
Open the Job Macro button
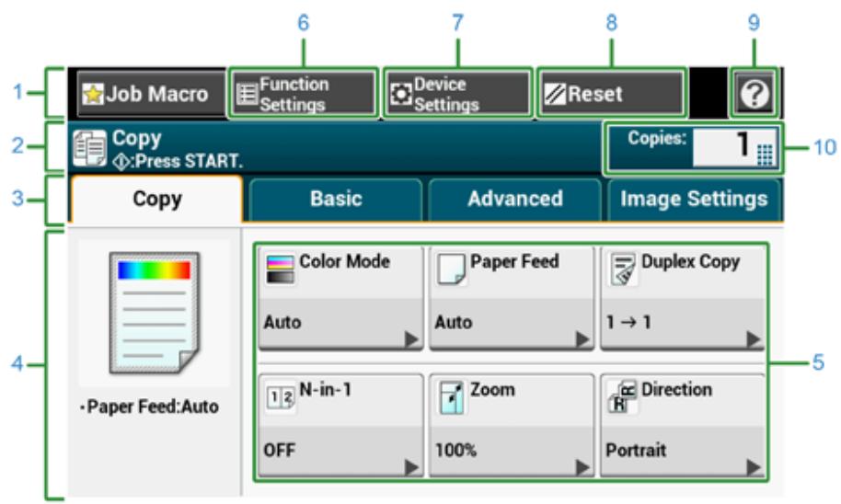[x=151, y=95]
